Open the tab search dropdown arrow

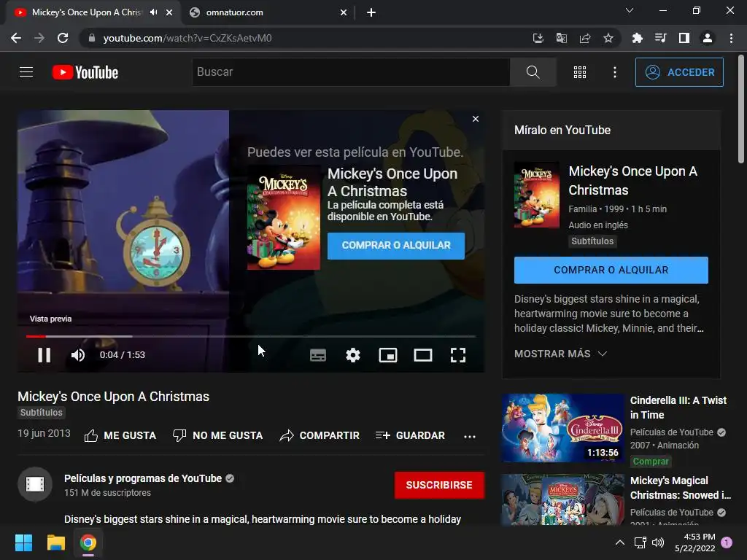630,10
